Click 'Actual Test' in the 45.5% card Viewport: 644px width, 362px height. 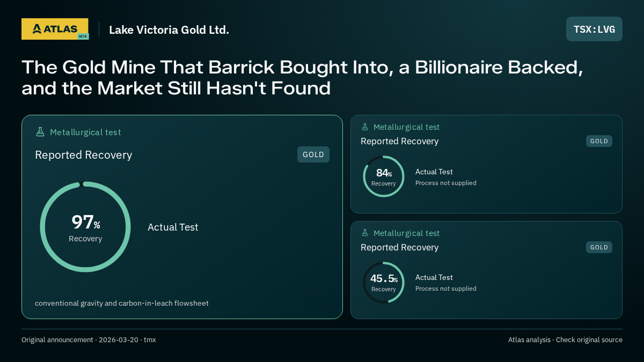point(434,277)
